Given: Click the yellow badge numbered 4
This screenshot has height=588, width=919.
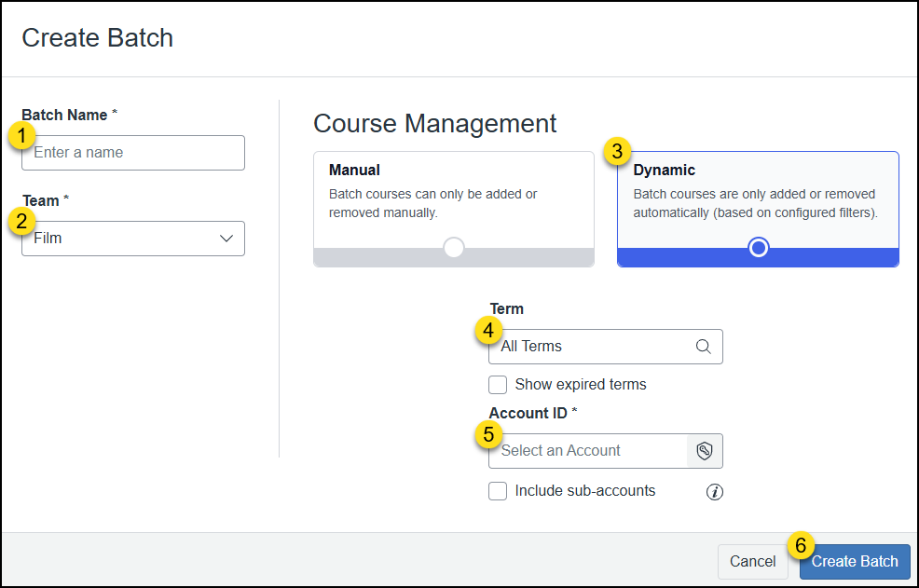Looking at the screenshot, I should pyautogui.click(x=489, y=331).
